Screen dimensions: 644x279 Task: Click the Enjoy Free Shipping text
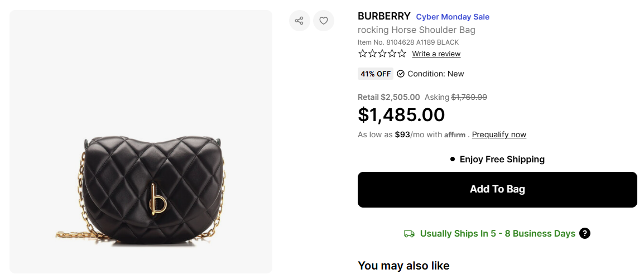502,160
